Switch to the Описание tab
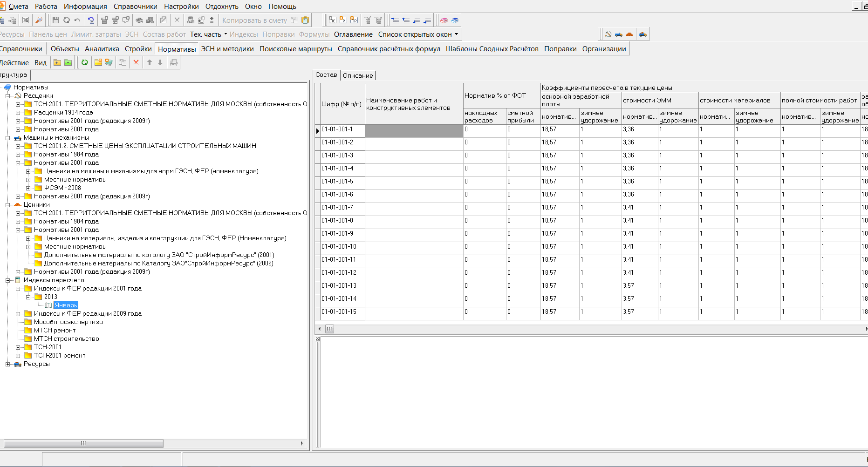This screenshot has width=868, height=467. pyautogui.click(x=358, y=75)
